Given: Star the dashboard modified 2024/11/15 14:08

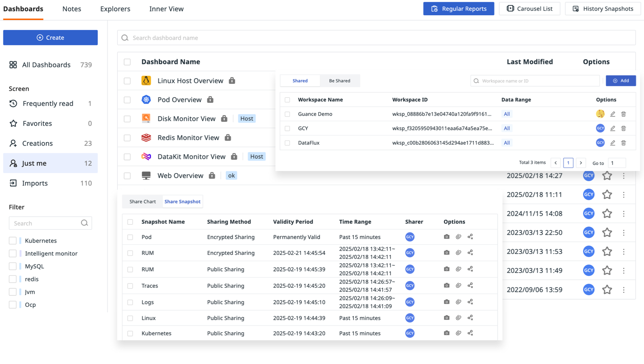Looking at the screenshot, I should click(607, 213).
